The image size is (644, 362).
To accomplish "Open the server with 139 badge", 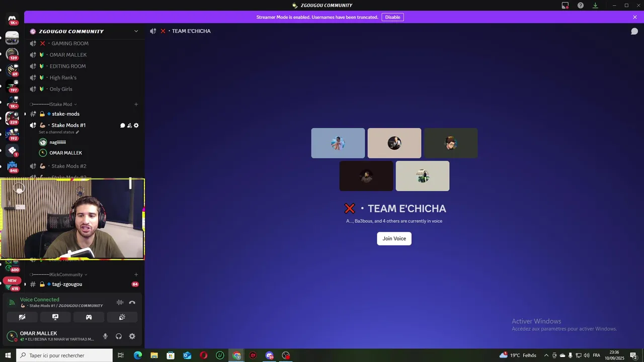I will 12,53.
